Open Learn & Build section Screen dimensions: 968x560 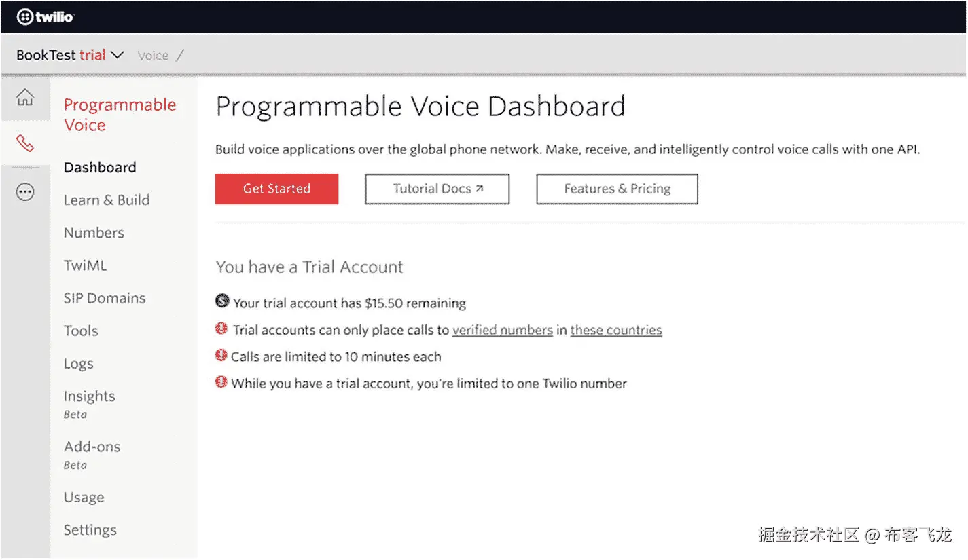point(107,200)
